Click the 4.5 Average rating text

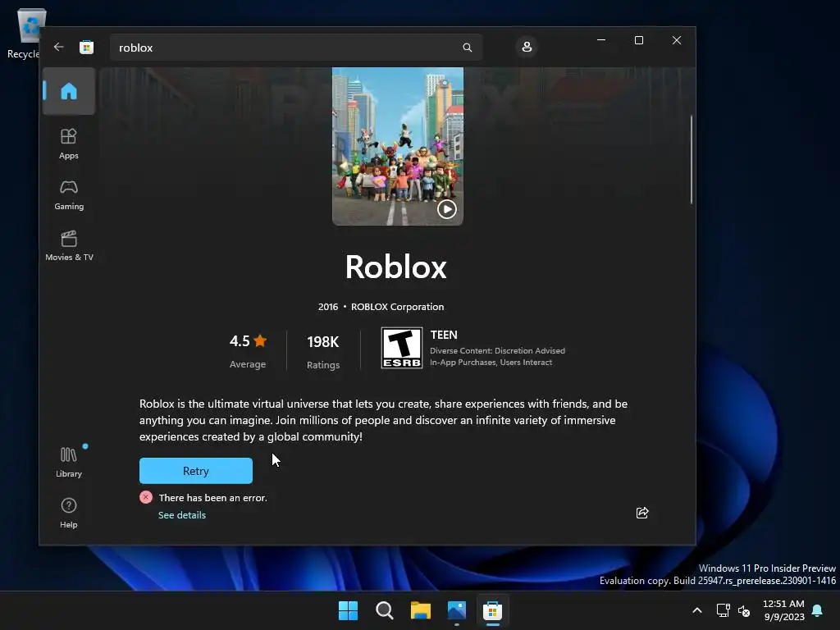[248, 351]
